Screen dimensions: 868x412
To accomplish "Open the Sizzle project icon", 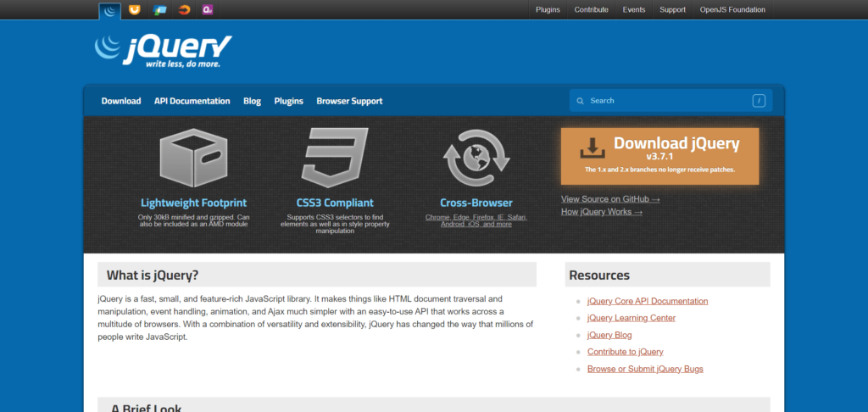I will click(184, 9).
